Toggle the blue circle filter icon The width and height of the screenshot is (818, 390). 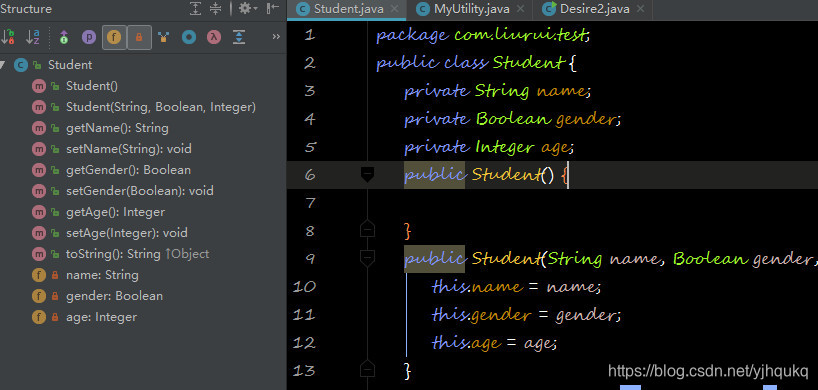[x=189, y=37]
